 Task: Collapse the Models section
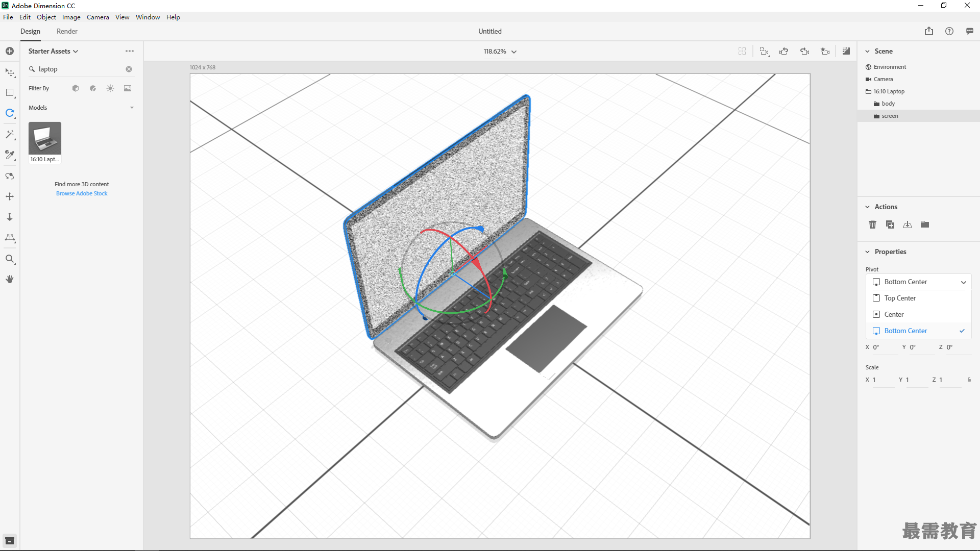[132, 108]
